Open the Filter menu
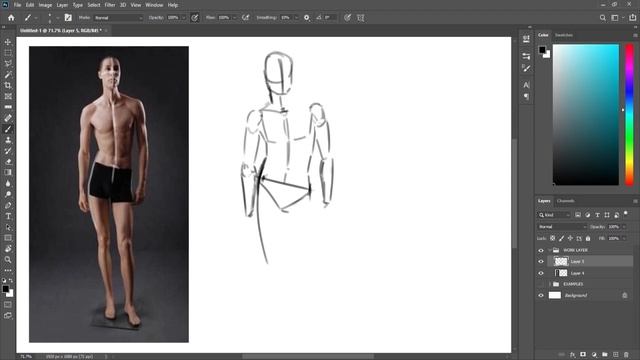Viewport: 640px width, 360px height. 110,5
